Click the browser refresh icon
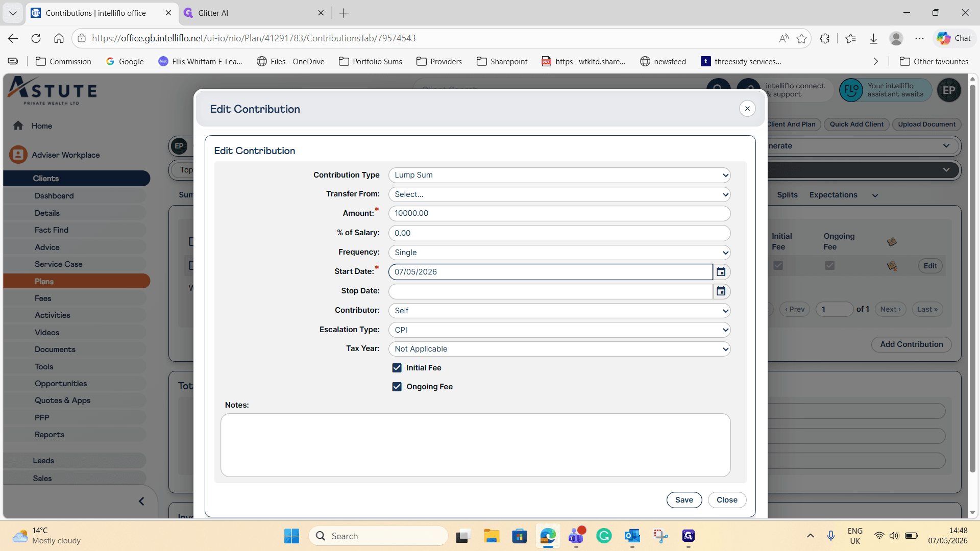 pyautogui.click(x=36, y=38)
